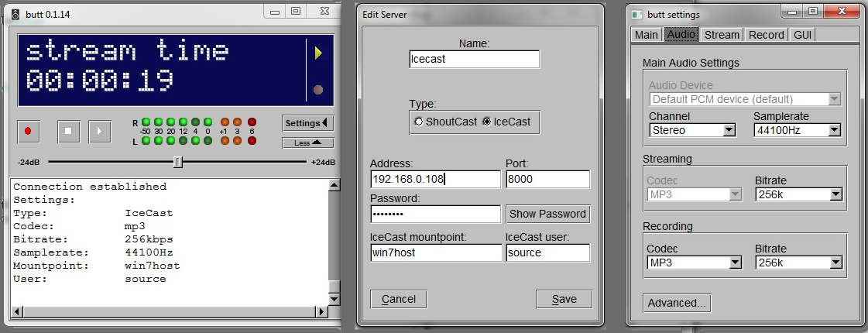Open the Record tab in butt settings
Image resolution: width=868 pixels, height=333 pixels.
tap(766, 35)
